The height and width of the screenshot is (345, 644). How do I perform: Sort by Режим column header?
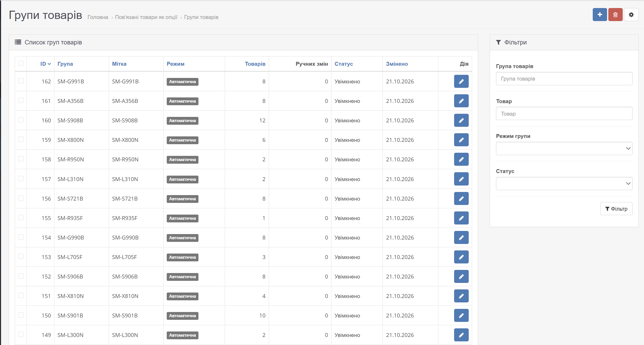176,64
